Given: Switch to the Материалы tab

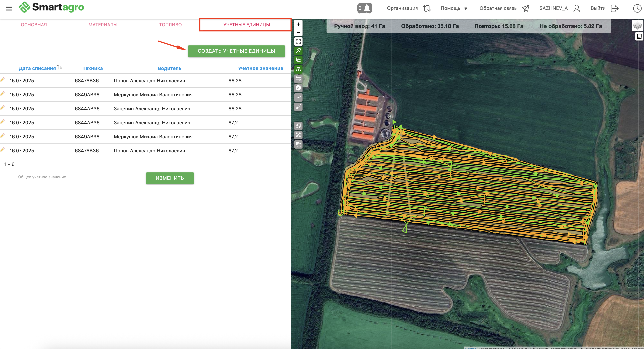Looking at the screenshot, I should (103, 25).
